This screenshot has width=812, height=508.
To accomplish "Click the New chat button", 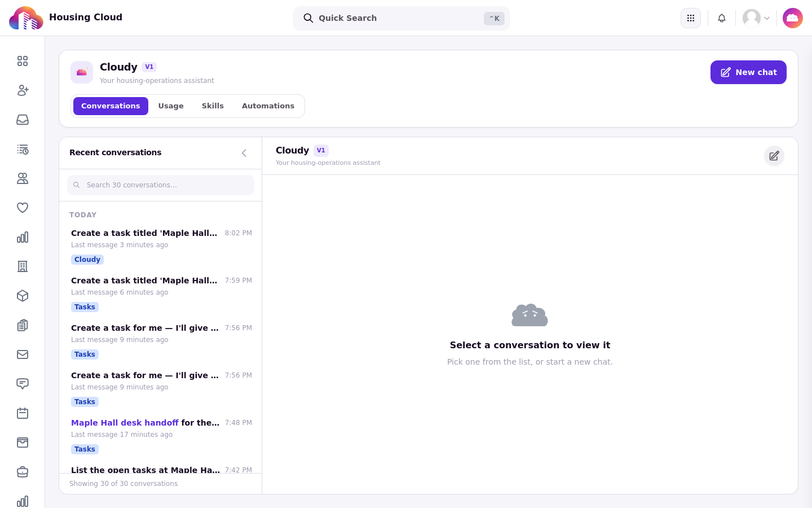I will [x=748, y=72].
